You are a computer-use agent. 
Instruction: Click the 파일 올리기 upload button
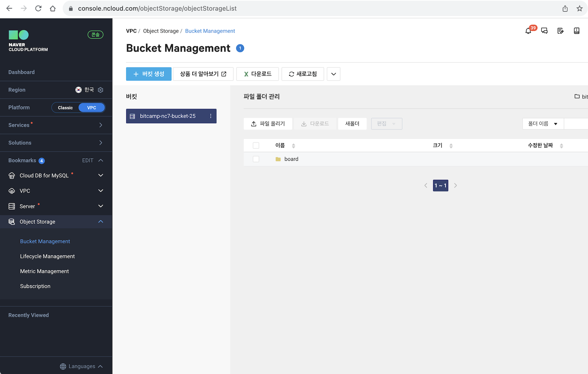(268, 124)
